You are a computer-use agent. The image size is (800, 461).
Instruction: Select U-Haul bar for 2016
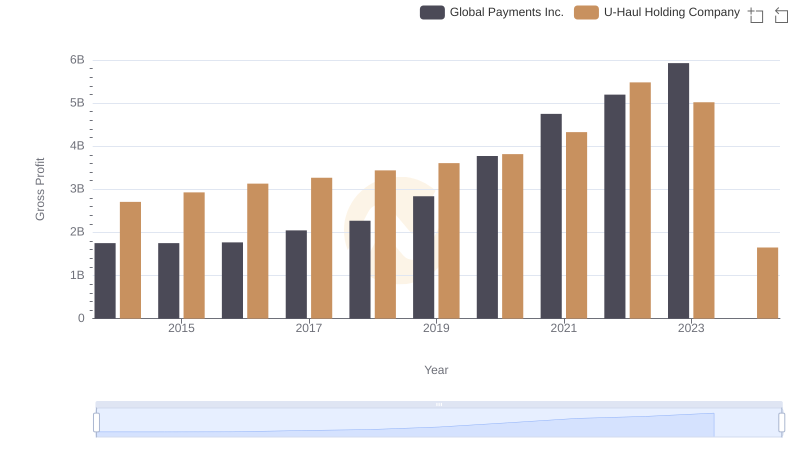pyautogui.click(x=258, y=251)
